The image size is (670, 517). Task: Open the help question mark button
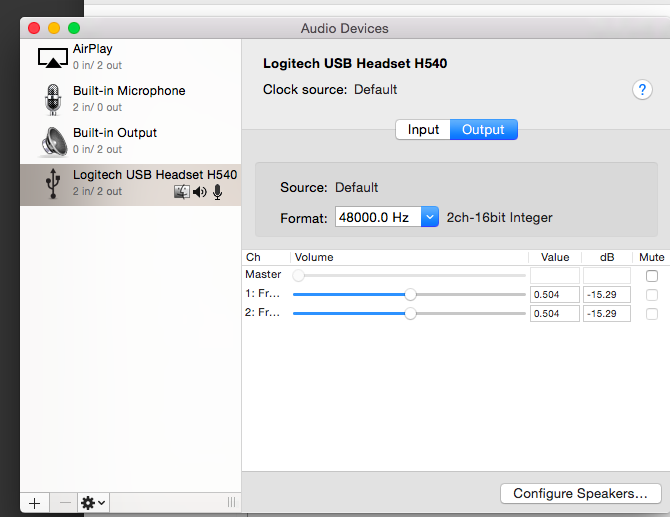click(642, 90)
